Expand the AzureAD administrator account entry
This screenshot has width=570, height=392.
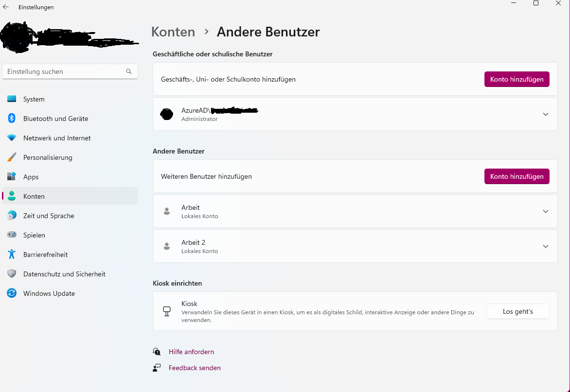(x=545, y=114)
